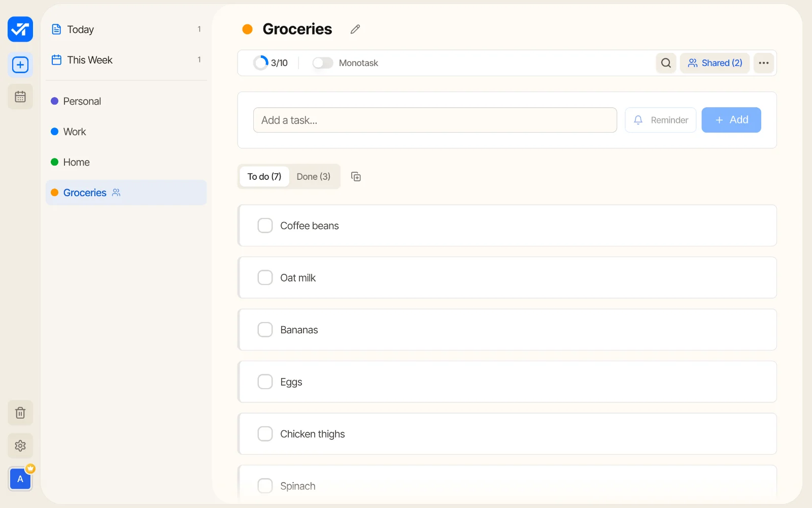Click the 3/10 progress ring indicator
This screenshot has width=812, height=508.
pos(260,63)
